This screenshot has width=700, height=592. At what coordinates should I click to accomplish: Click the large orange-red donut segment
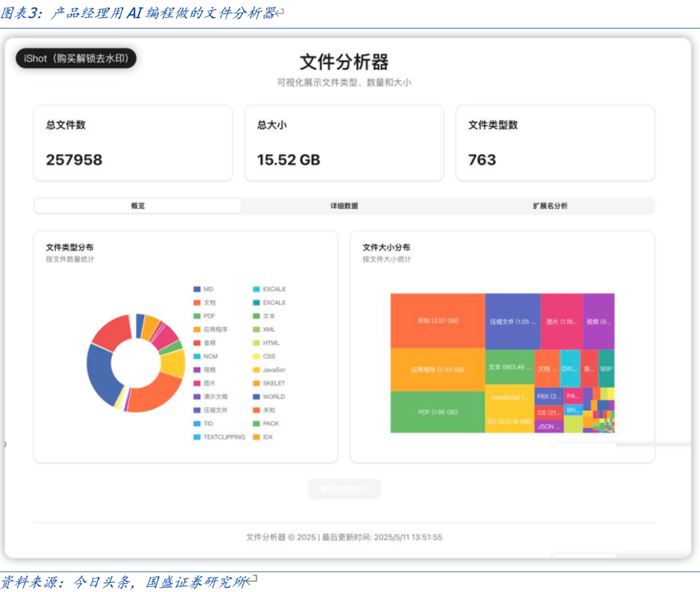pyautogui.click(x=156, y=395)
